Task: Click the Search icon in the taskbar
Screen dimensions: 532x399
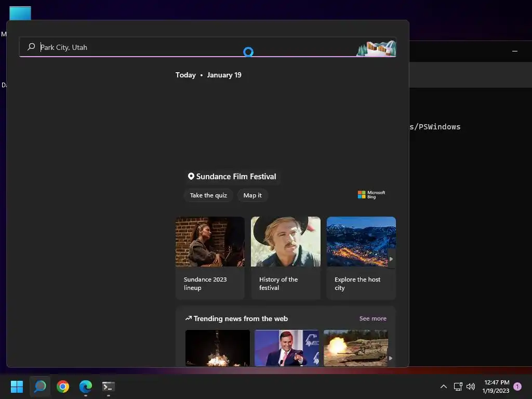Action: click(40, 387)
